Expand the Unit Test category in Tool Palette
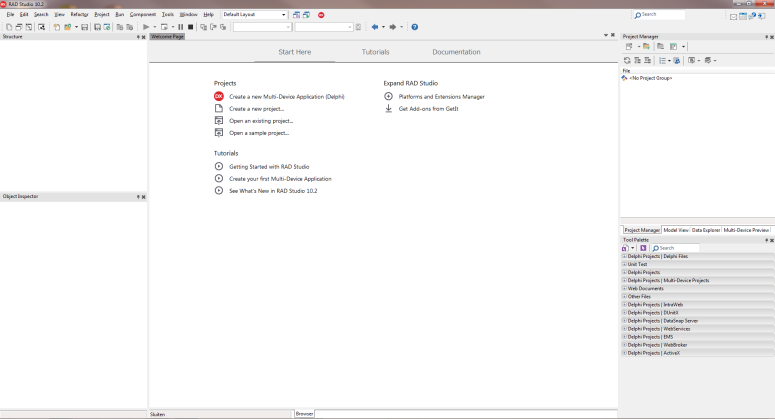 point(624,264)
